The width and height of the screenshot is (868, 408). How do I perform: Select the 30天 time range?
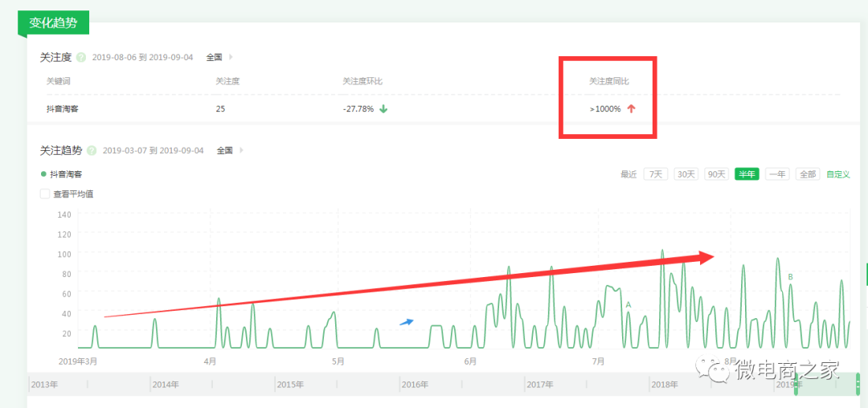pos(686,174)
